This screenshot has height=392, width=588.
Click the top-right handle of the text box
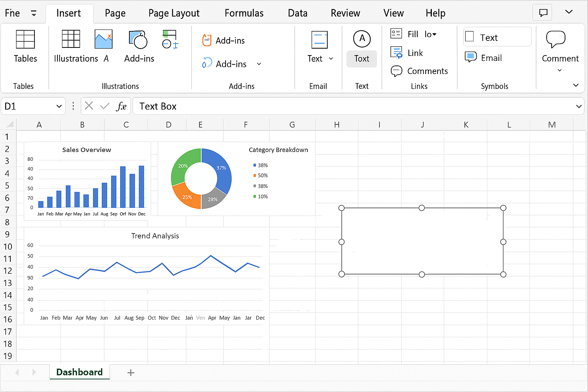tap(503, 208)
